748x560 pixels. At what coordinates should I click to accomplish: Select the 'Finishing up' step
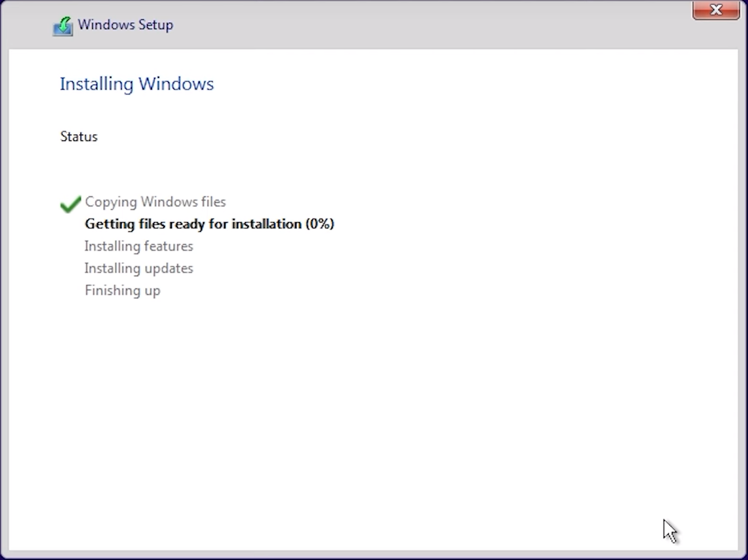click(x=122, y=291)
